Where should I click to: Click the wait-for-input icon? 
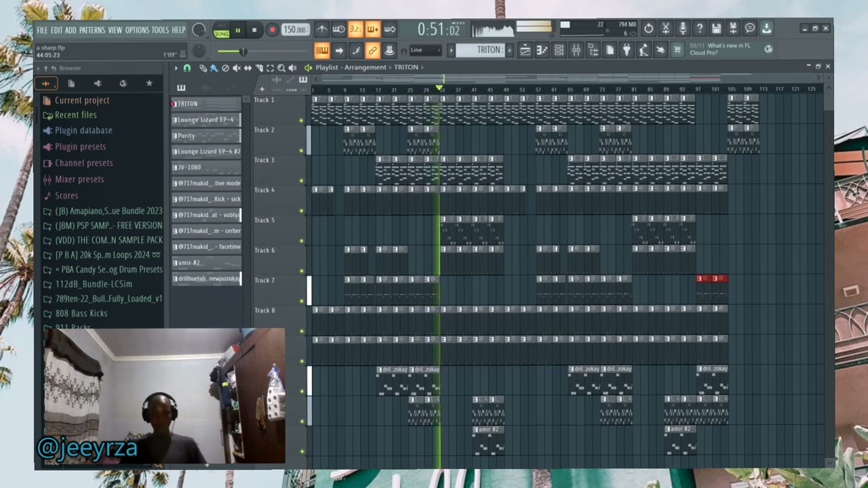[338, 29]
